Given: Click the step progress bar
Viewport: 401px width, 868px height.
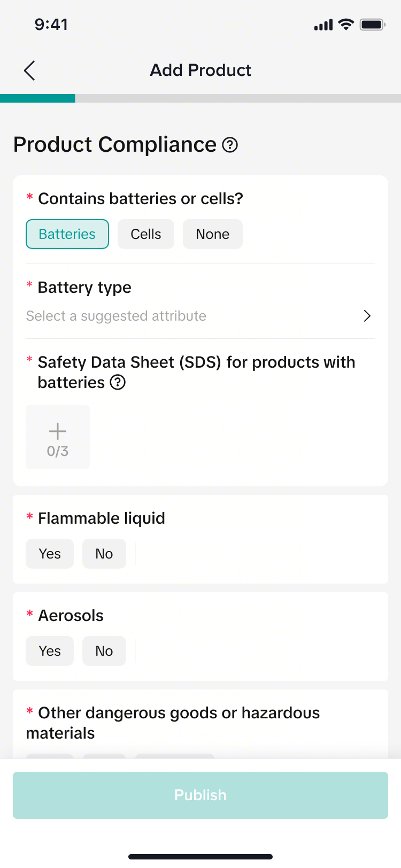Looking at the screenshot, I should coord(200,98).
